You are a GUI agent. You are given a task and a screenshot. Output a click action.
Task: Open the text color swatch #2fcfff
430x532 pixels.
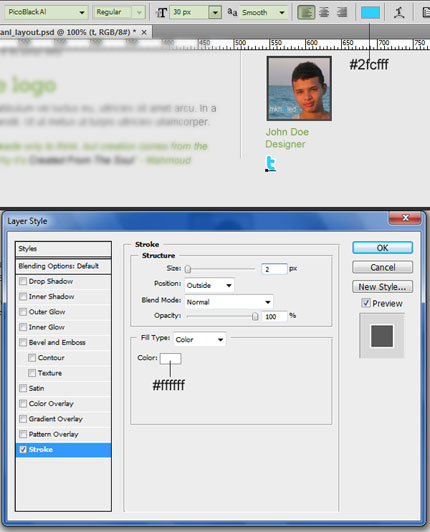coord(370,13)
